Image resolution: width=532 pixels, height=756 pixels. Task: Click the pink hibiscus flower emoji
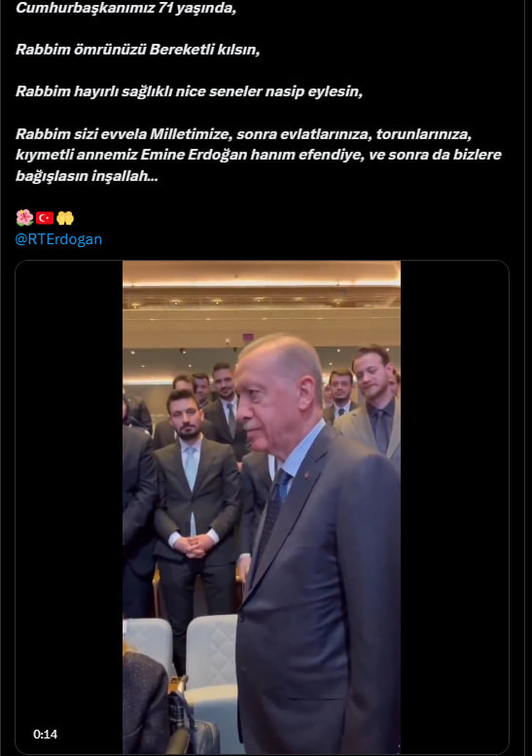click(x=24, y=218)
